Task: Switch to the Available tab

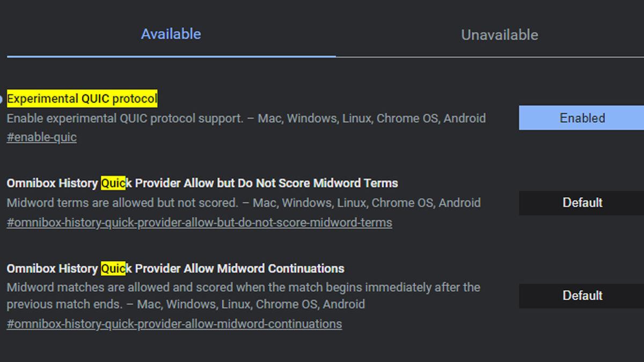Action: pyautogui.click(x=171, y=34)
